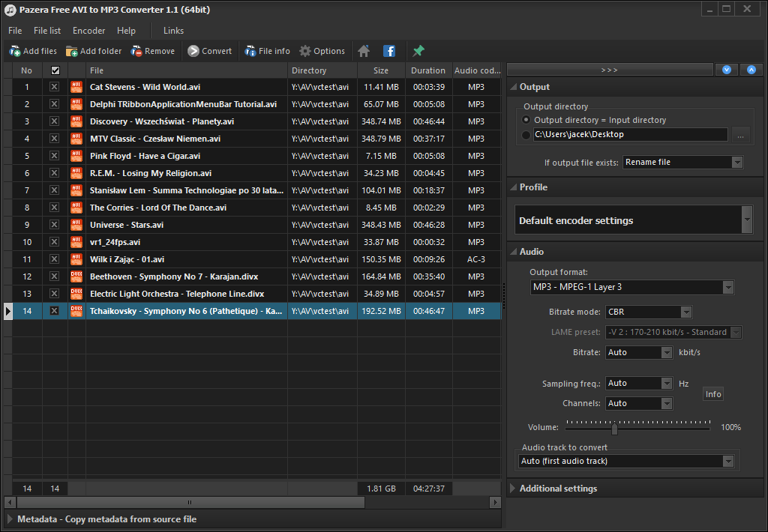This screenshot has width=768, height=532.
Task: Uncheck the Tchaikovsky Symphony No 6 checkbox
Action: click(x=54, y=311)
